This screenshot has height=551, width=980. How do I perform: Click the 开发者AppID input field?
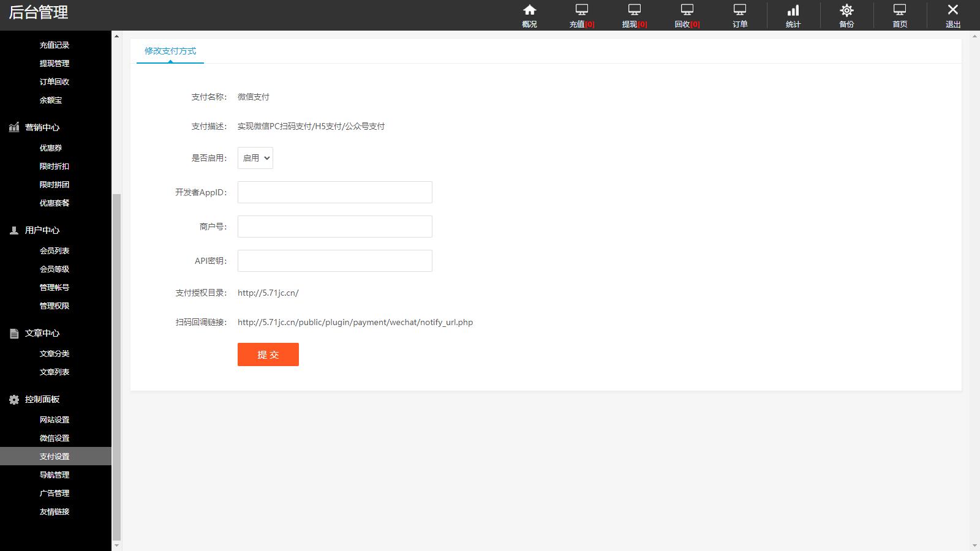334,192
